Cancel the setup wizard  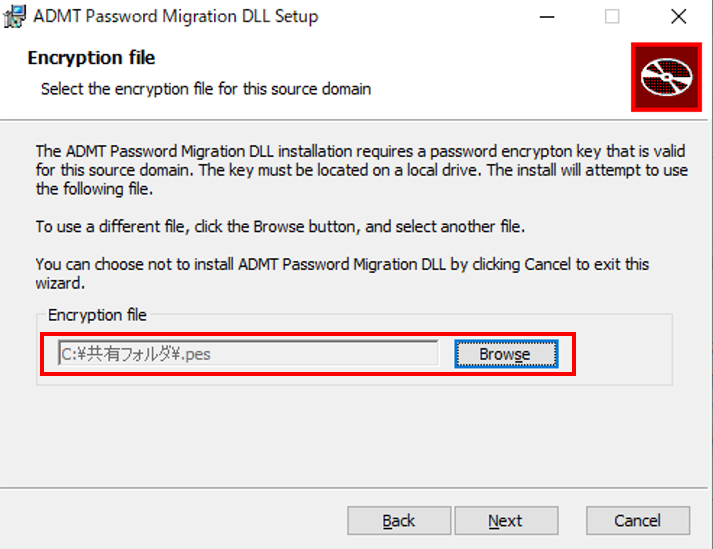click(x=638, y=520)
